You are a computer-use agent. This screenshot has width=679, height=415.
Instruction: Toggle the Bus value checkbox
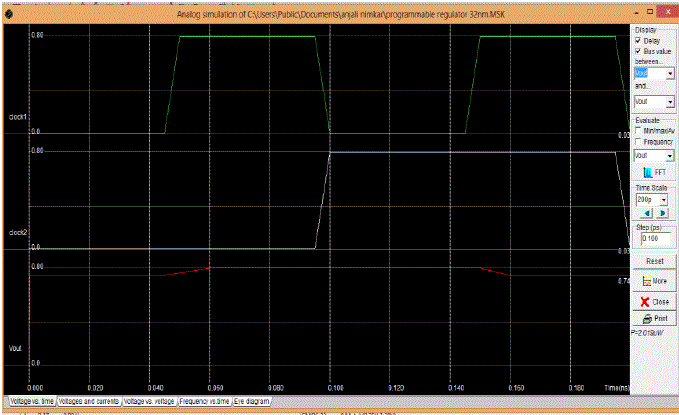click(x=638, y=51)
